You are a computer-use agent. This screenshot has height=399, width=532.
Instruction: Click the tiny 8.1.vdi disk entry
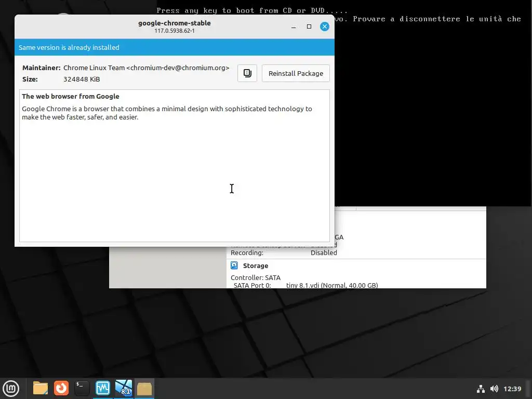[x=332, y=285]
